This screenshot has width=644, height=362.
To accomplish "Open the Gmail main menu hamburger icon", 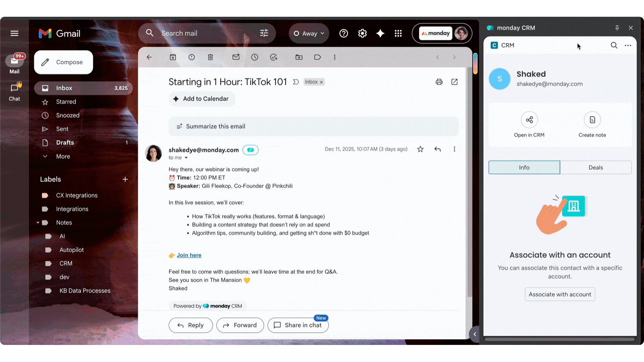I will pos(14,33).
